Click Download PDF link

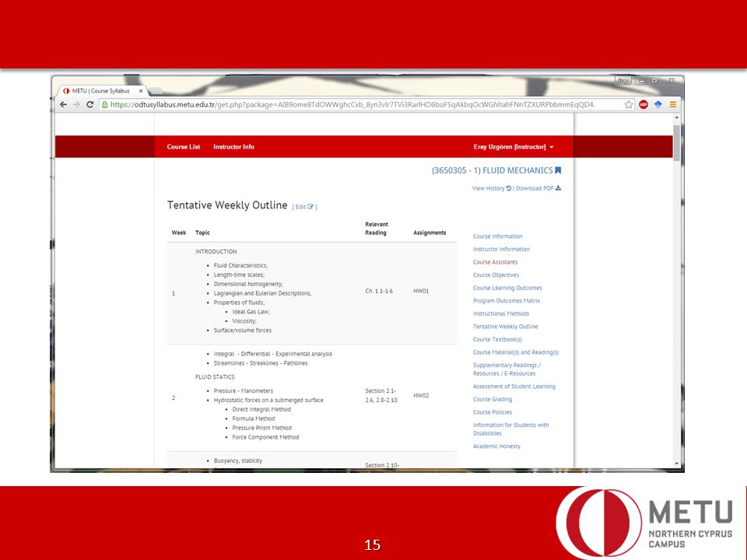tap(538, 188)
